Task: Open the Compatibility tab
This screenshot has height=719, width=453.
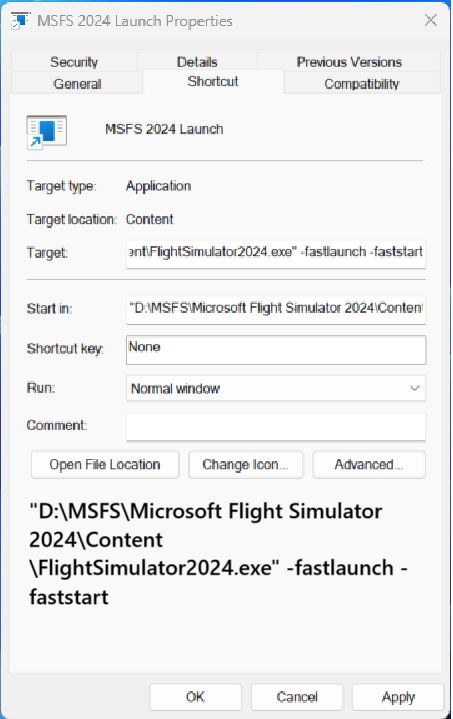Action: tap(362, 83)
